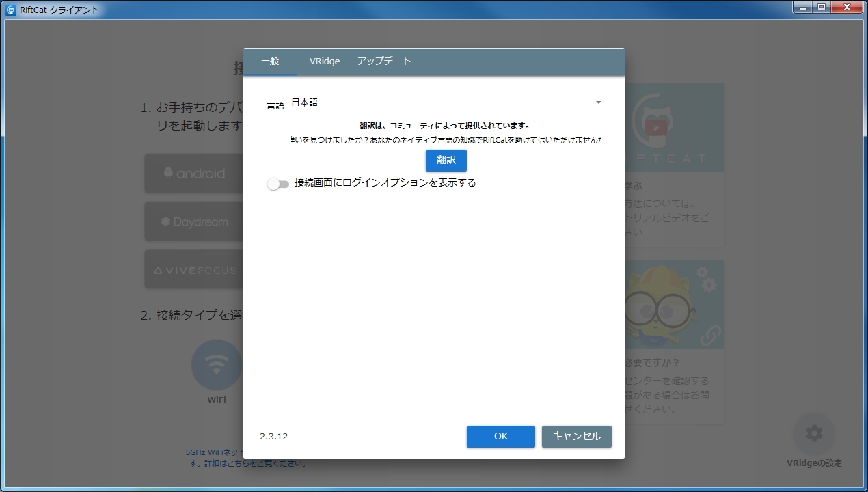Viewport: 868px width, 492px height.
Task: Select the 日本語 language combo box
Action: [x=446, y=102]
